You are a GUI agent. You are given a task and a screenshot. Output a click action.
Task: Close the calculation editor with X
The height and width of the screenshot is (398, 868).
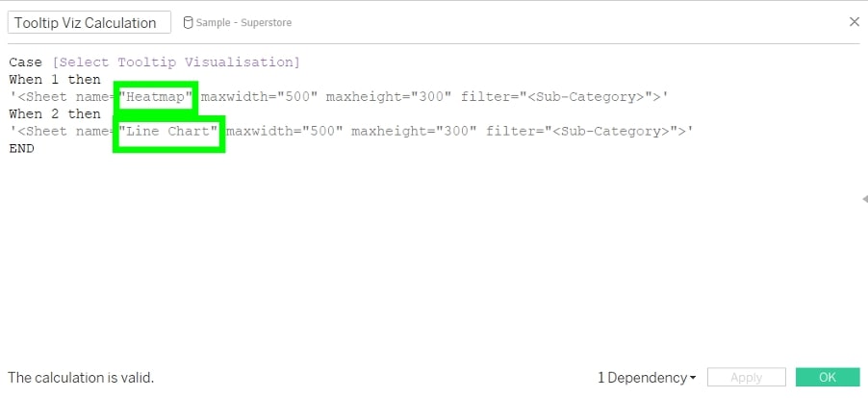(855, 21)
